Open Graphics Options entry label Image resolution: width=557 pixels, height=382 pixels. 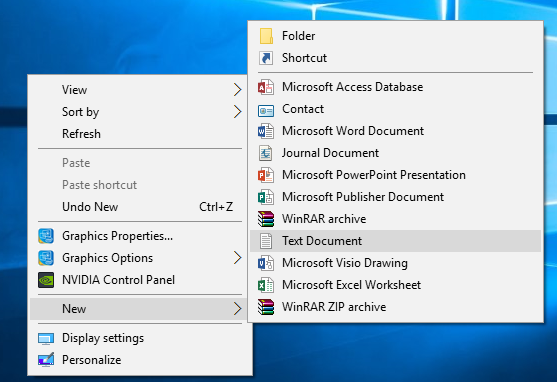[107, 258]
